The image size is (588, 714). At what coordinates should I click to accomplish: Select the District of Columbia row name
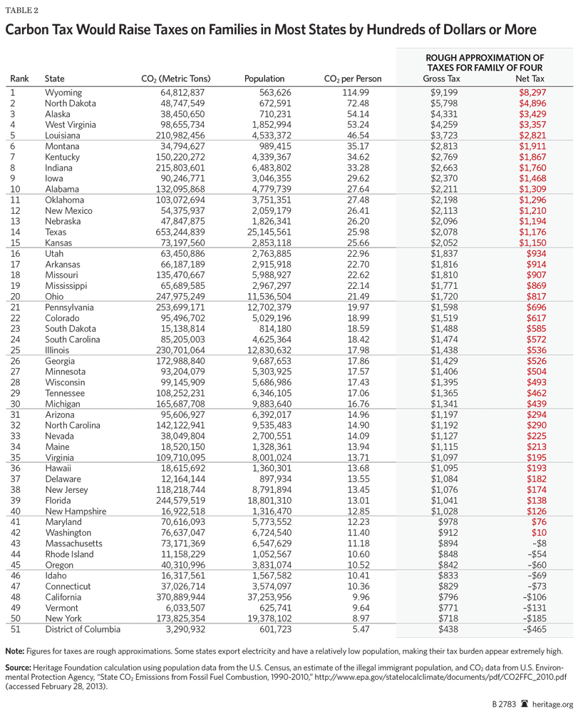point(83,629)
